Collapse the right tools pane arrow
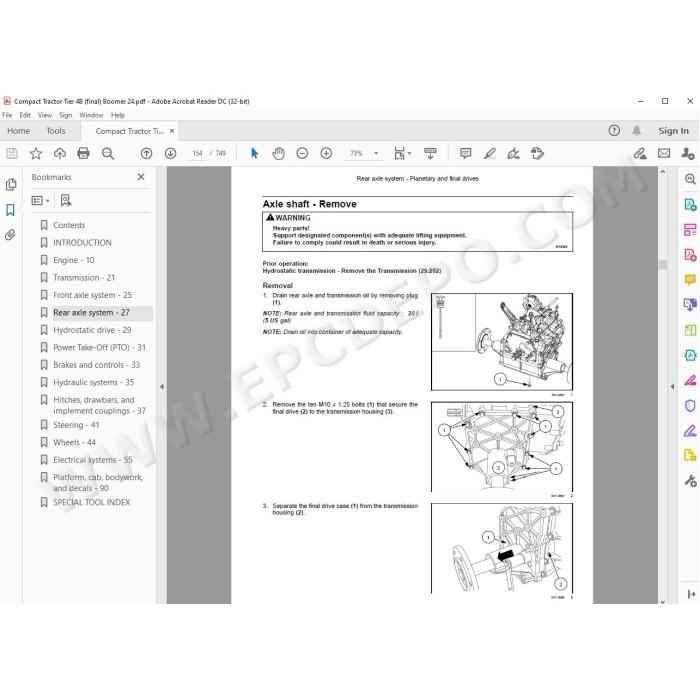Viewport: 700px width, 700px height. 672,387
